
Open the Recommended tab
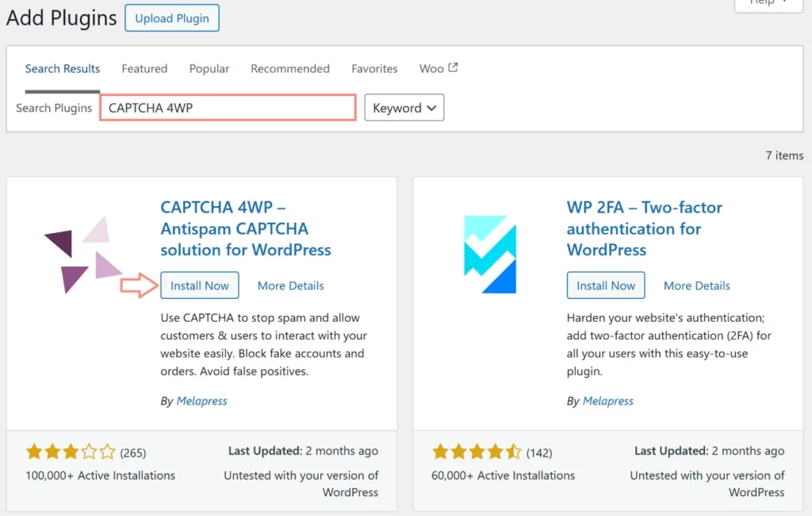(290, 68)
